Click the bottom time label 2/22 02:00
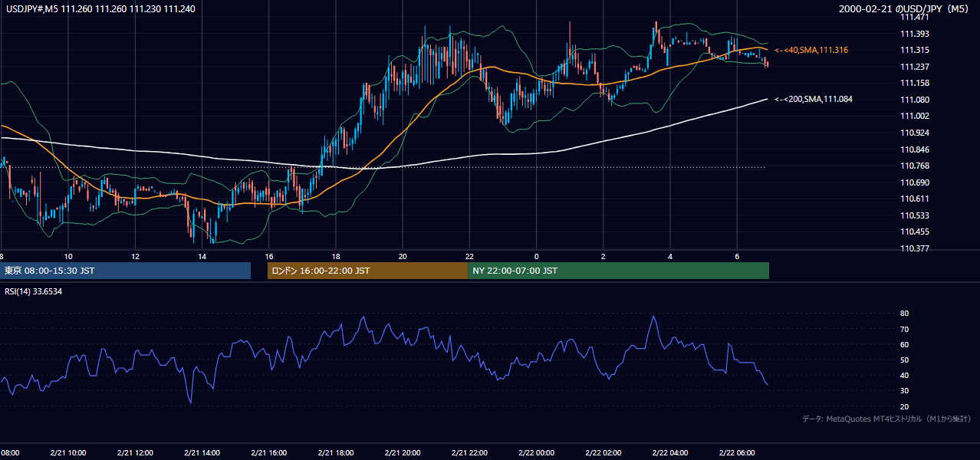This screenshot has width=980, height=460. [603, 452]
